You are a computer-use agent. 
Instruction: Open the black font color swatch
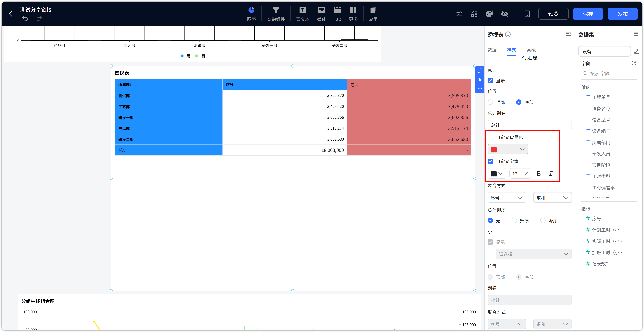click(x=497, y=173)
